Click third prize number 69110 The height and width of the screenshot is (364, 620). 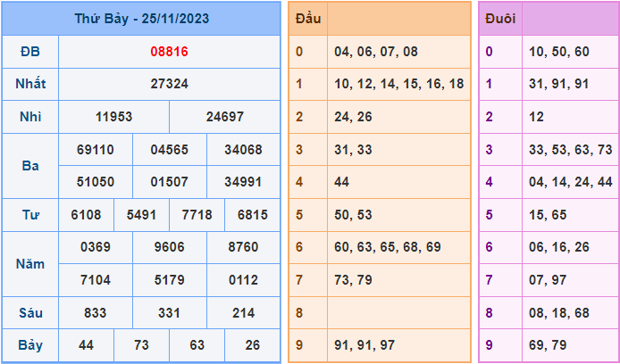tap(96, 149)
